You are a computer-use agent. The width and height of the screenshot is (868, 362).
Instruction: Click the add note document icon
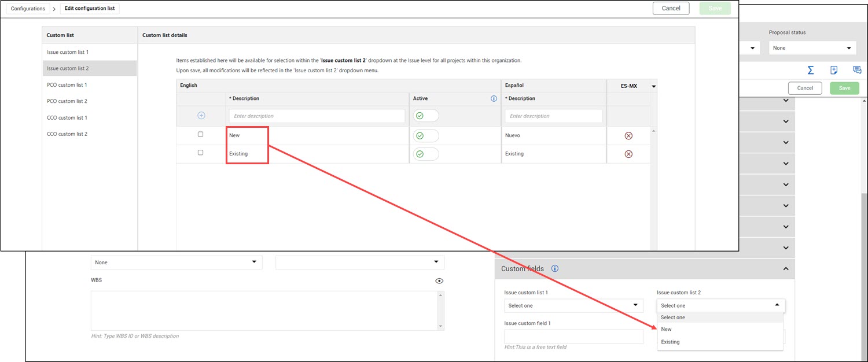(x=834, y=70)
